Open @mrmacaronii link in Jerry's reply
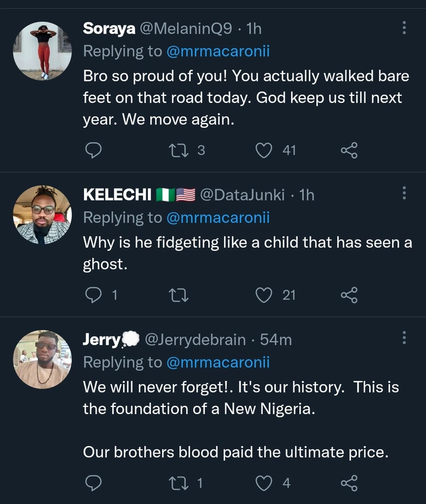The image size is (426, 504). [218, 362]
